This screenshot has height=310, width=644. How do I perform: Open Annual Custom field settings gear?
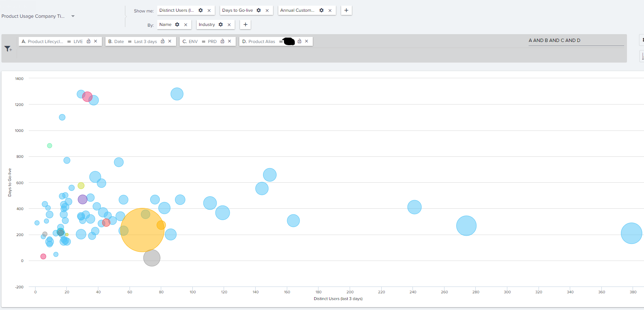(x=322, y=10)
